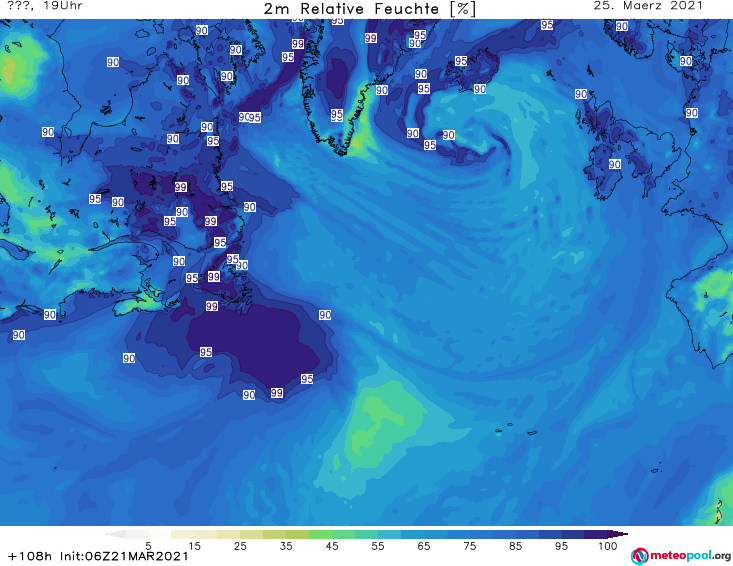Click the legend tick value 75
The width and height of the screenshot is (733, 566).
tap(470, 546)
